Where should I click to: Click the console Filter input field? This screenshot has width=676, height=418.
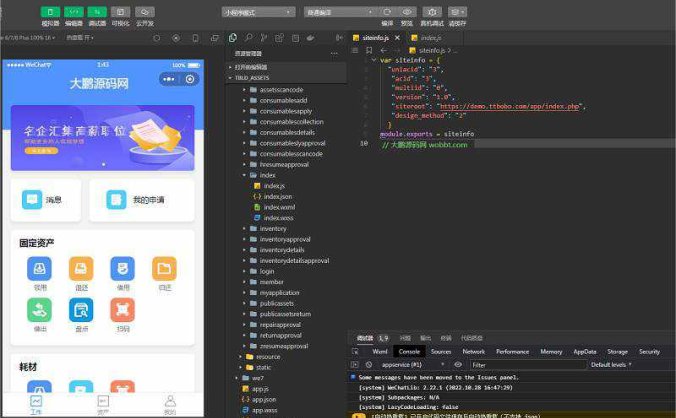pos(528,365)
